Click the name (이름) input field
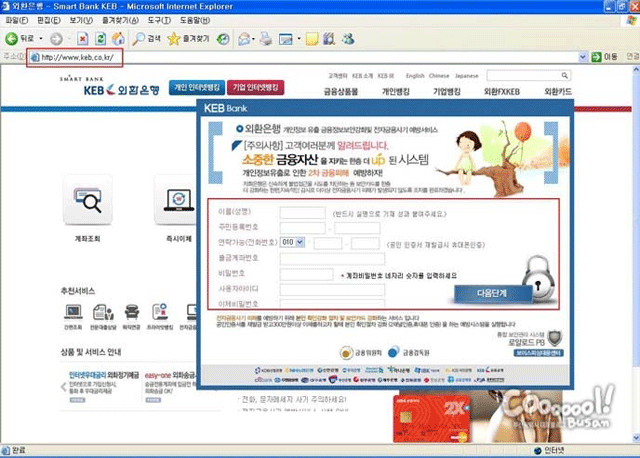This screenshot has height=458, width=640. coord(302,212)
